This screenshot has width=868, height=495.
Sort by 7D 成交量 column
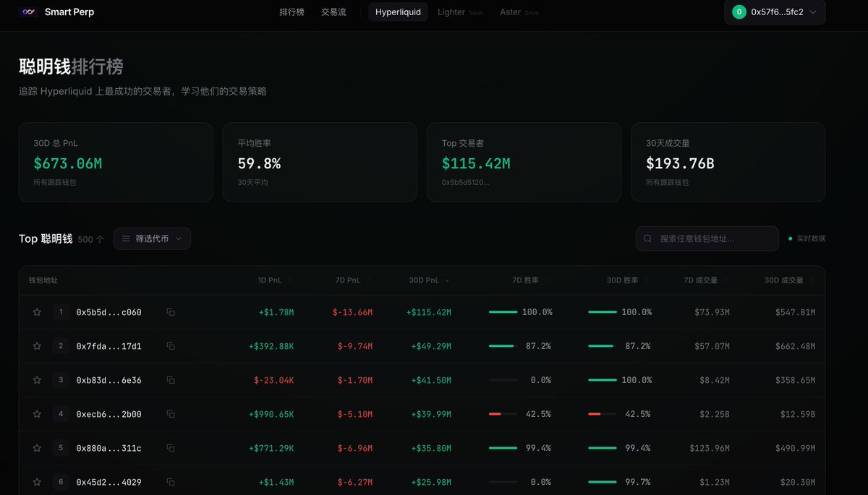coord(706,280)
